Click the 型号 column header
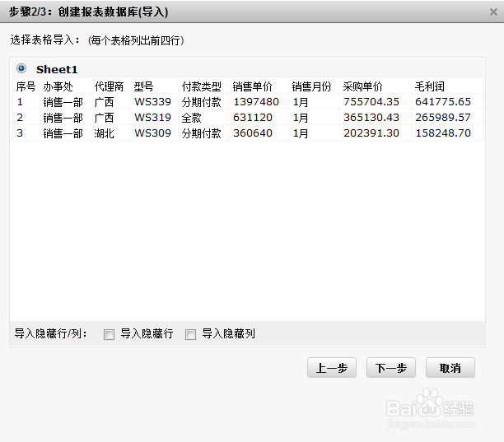This screenshot has width=504, height=442. click(x=143, y=86)
